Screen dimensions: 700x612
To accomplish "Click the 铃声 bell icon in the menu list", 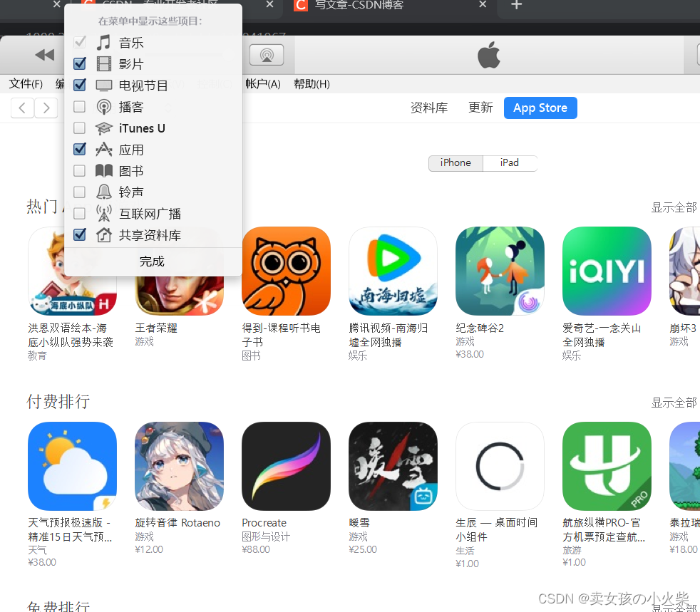I will click(103, 192).
